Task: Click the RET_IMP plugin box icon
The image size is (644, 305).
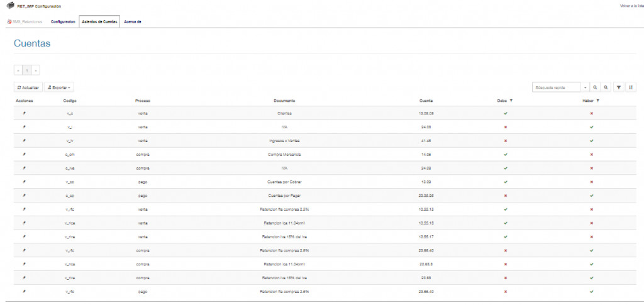Action: 10,6
